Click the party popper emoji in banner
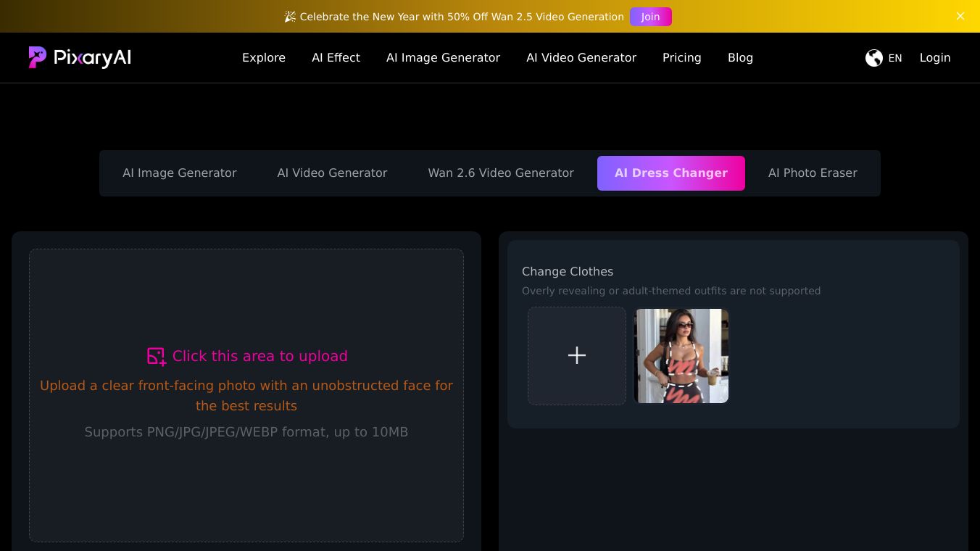 click(x=290, y=17)
